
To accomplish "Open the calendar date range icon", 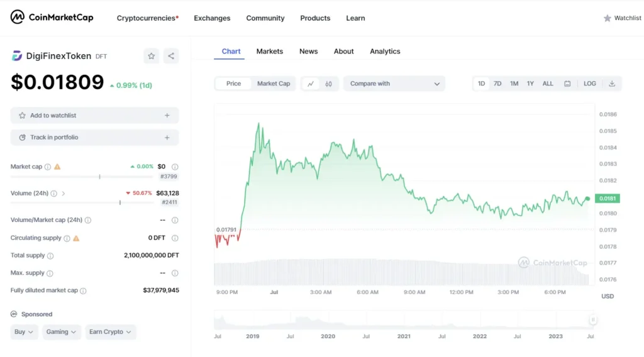I will pyautogui.click(x=567, y=84).
